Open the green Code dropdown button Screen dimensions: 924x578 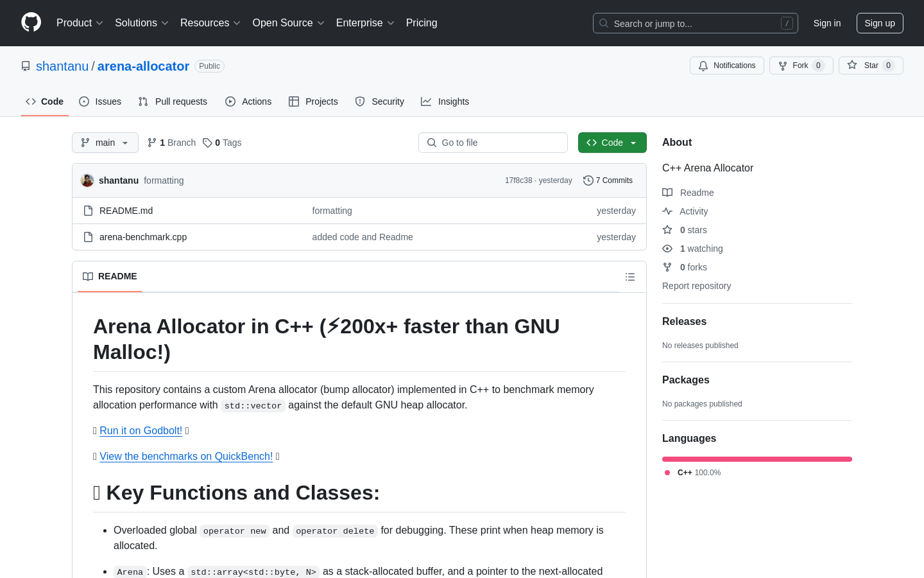point(612,143)
